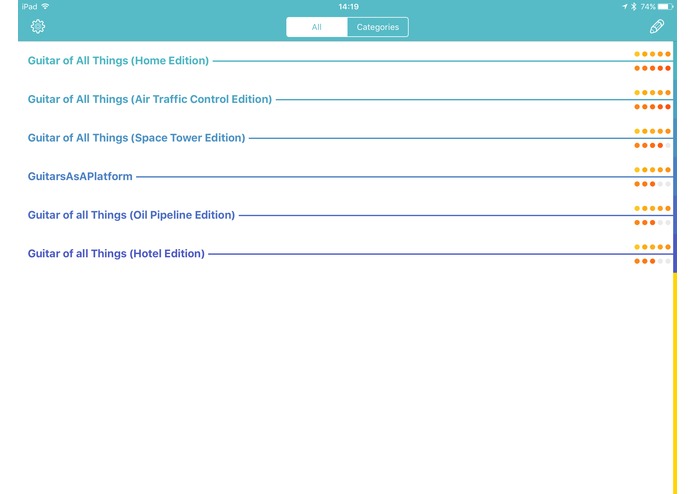Tap the location arrow status icon
The height and width of the screenshot is (494, 695).
[625, 7]
